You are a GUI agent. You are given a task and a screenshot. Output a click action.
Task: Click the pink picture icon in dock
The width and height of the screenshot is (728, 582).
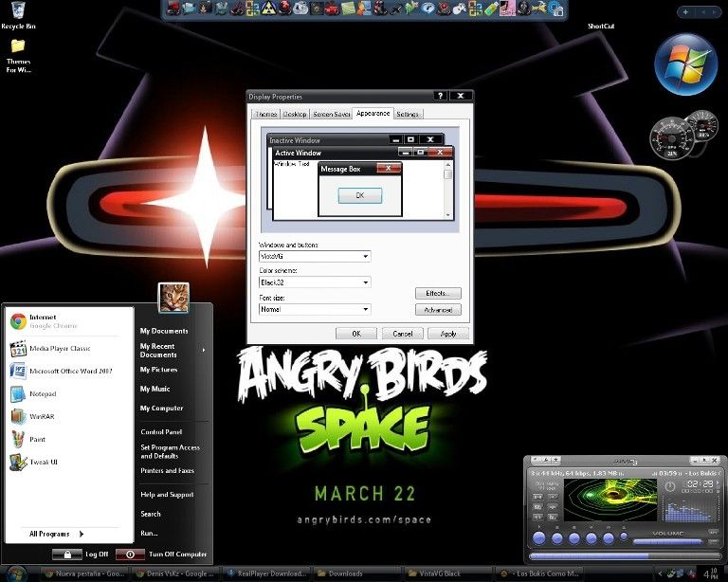coord(507,9)
